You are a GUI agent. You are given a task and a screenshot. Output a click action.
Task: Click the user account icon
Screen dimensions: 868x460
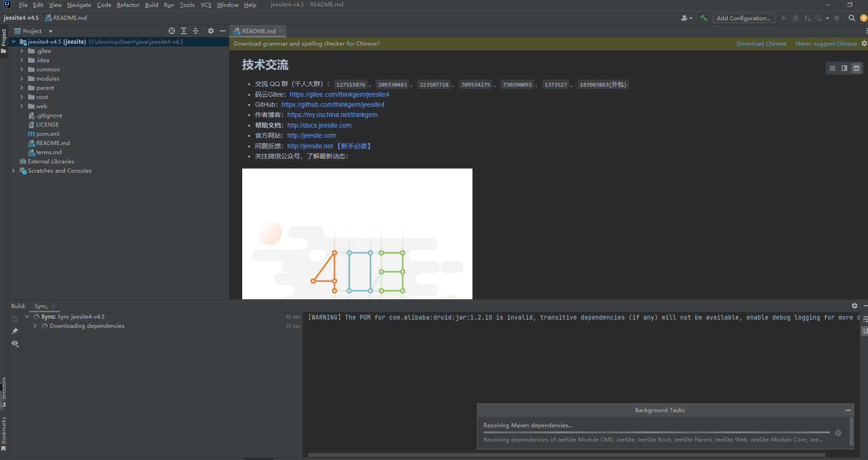coord(686,18)
